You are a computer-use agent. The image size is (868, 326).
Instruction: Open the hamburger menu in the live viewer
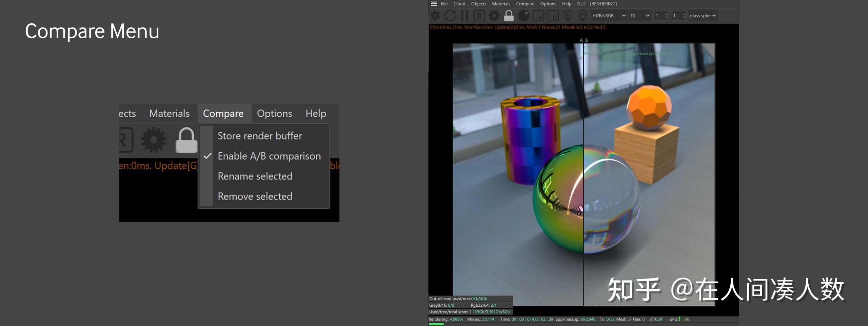click(434, 4)
